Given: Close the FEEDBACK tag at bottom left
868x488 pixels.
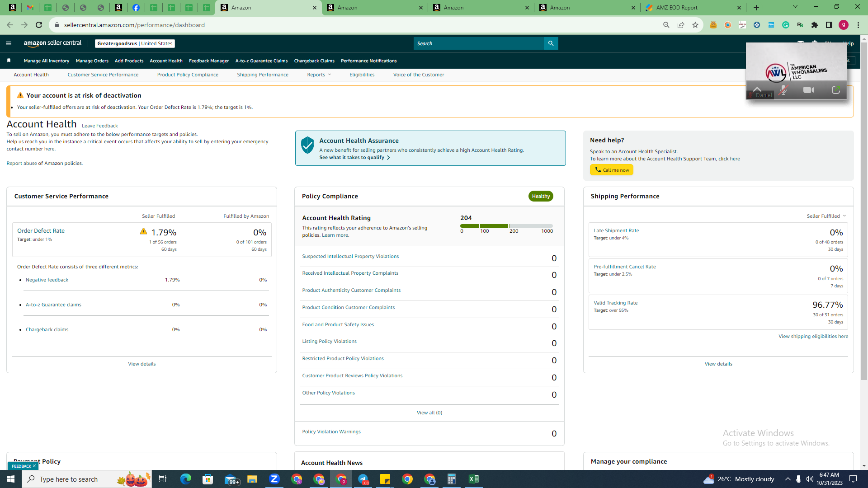Looking at the screenshot, I should (34, 466).
